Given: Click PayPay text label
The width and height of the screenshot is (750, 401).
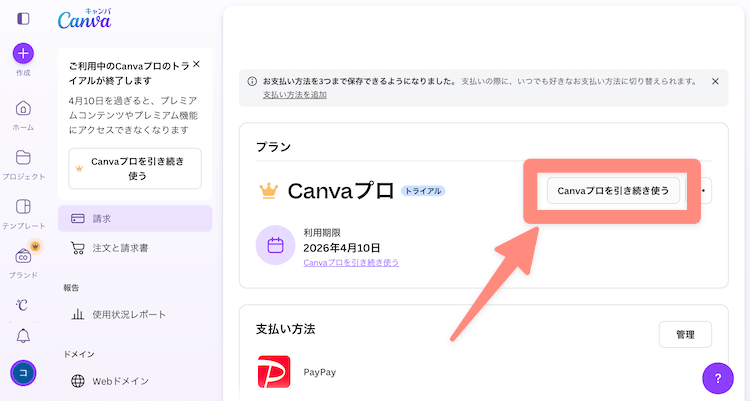Looking at the screenshot, I should click(320, 372).
